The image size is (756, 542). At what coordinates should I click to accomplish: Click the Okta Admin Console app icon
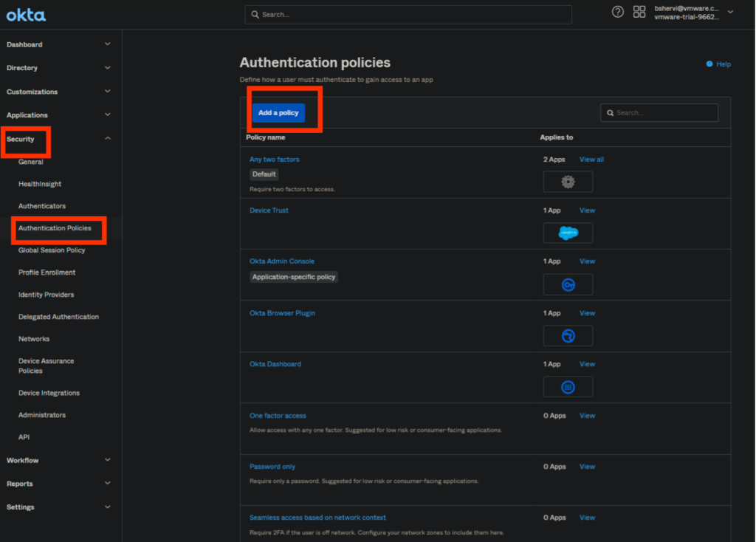(x=568, y=284)
